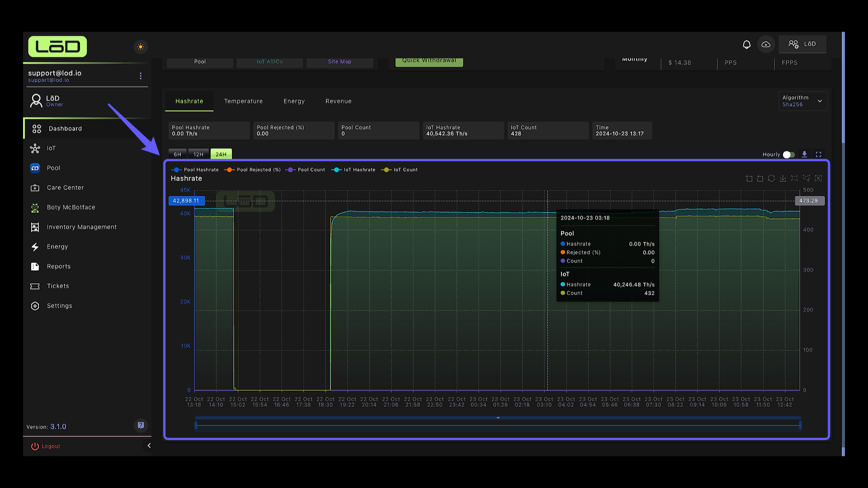868x488 pixels.
Task: Open the Pool sidebar section
Action: (87, 168)
